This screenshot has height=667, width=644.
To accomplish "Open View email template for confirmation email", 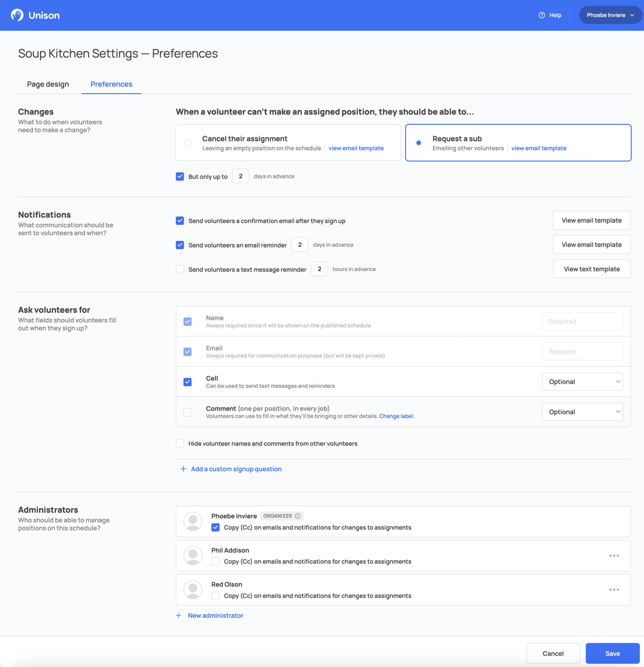I will (592, 220).
